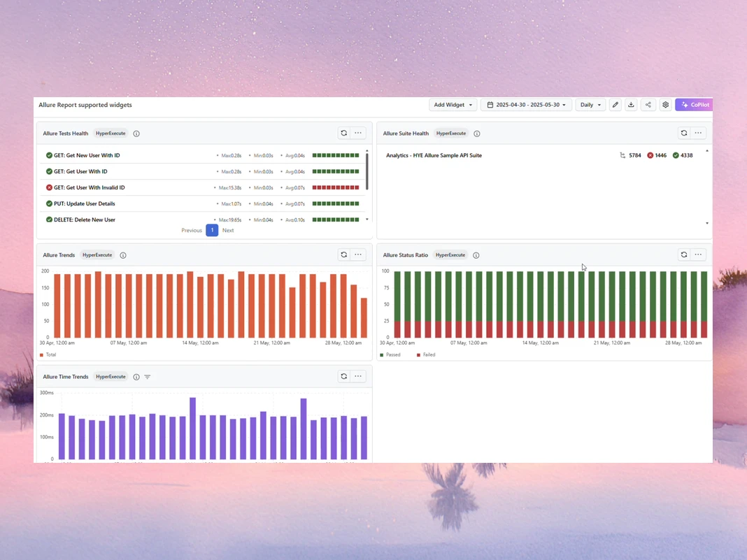Screen dimensions: 747x560
Task: Show info for Allure Time Trends widget
Action: tap(136, 377)
